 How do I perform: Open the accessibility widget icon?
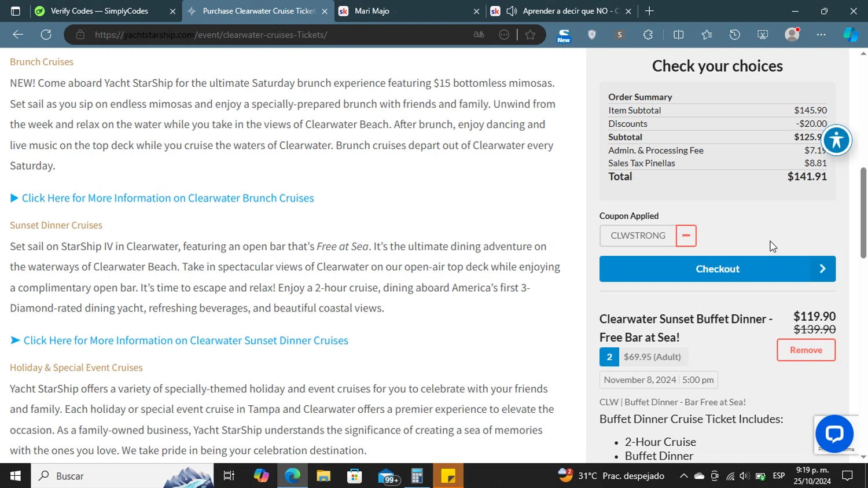pyautogui.click(x=836, y=140)
